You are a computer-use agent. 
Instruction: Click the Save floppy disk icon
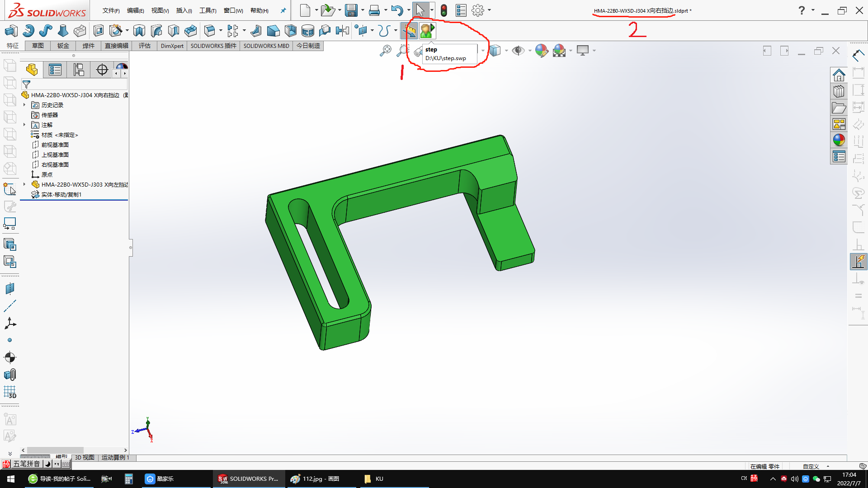(351, 10)
